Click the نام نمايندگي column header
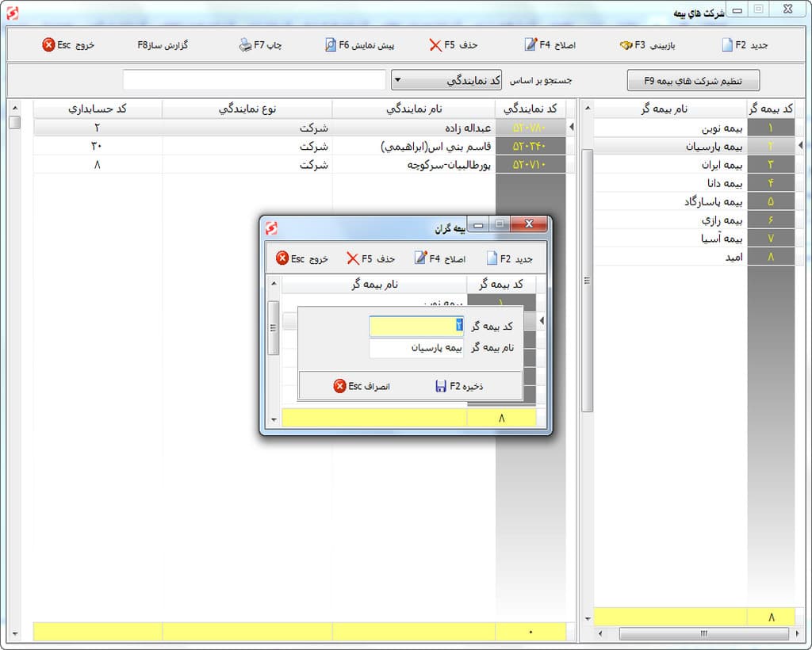 [x=413, y=109]
